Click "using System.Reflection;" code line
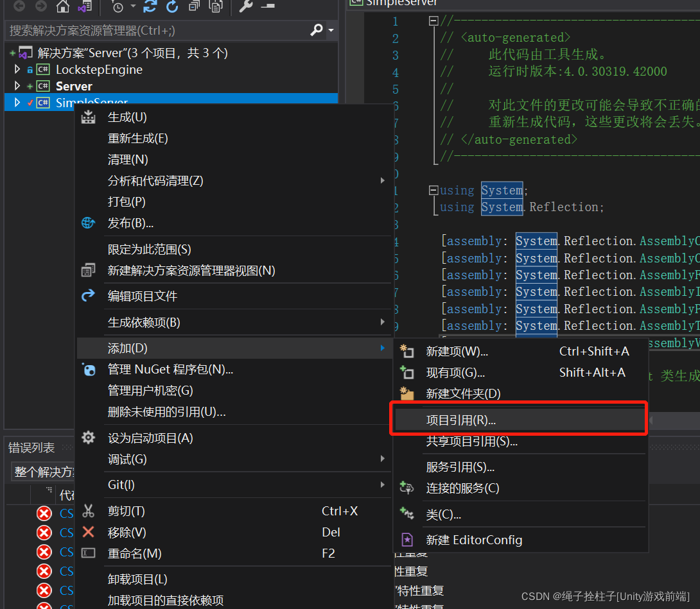 [521, 207]
